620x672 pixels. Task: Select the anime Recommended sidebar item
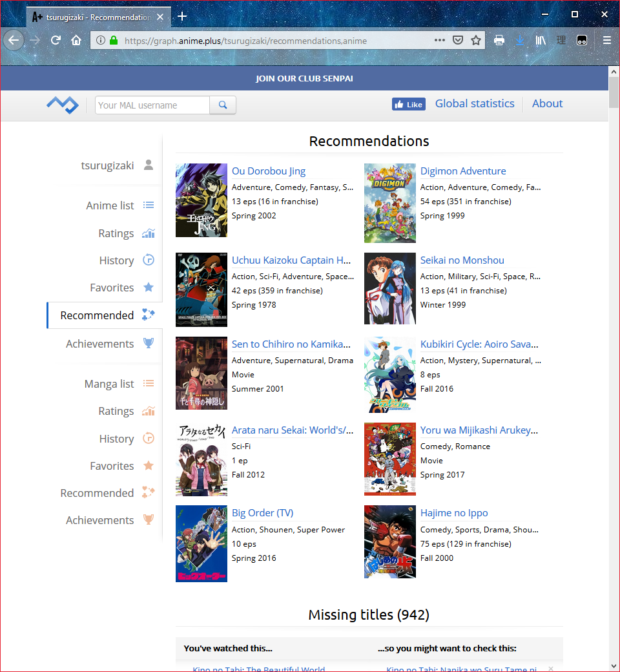(x=105, y=315)
